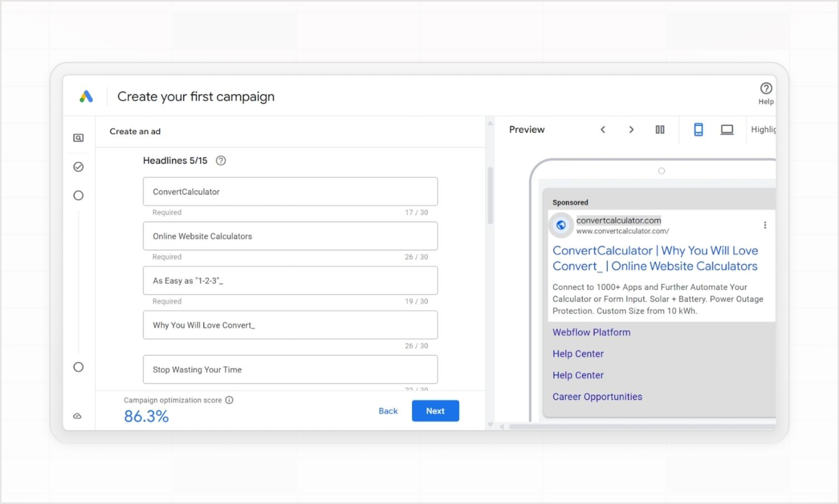Click the Sponsored label in preview

[570, 202]
